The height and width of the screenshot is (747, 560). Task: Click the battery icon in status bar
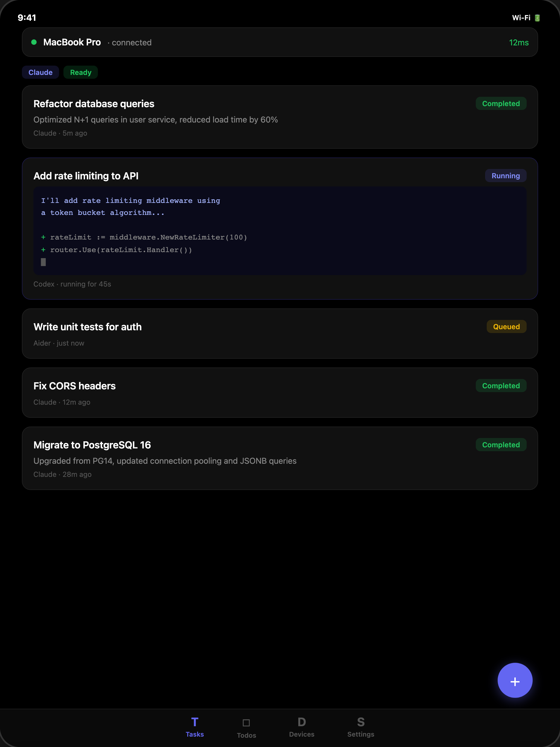pos(537,18)
